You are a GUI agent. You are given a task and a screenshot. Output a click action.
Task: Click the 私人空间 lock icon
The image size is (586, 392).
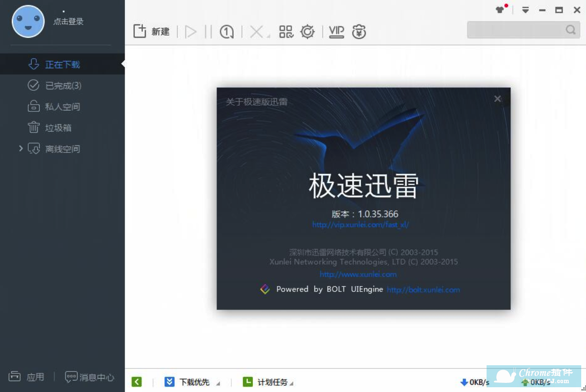pos(33,106)
